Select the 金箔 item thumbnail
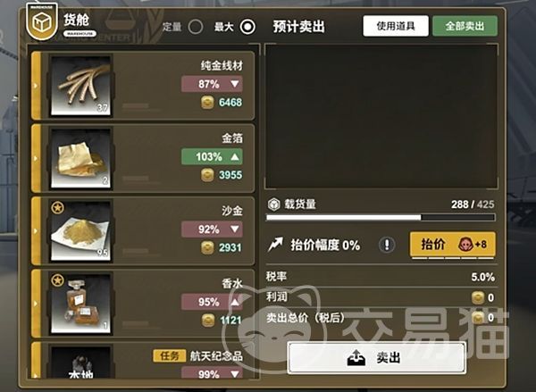This screenshot has width=536, height=392. pyautogui.click(x=81, y=158)
